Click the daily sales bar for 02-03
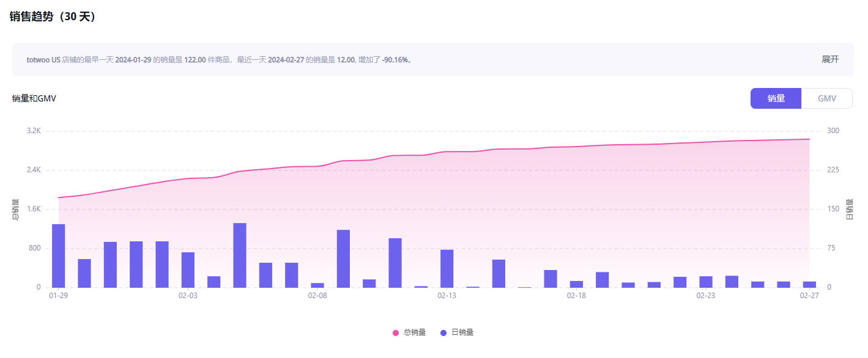 [x=188, y=269]
